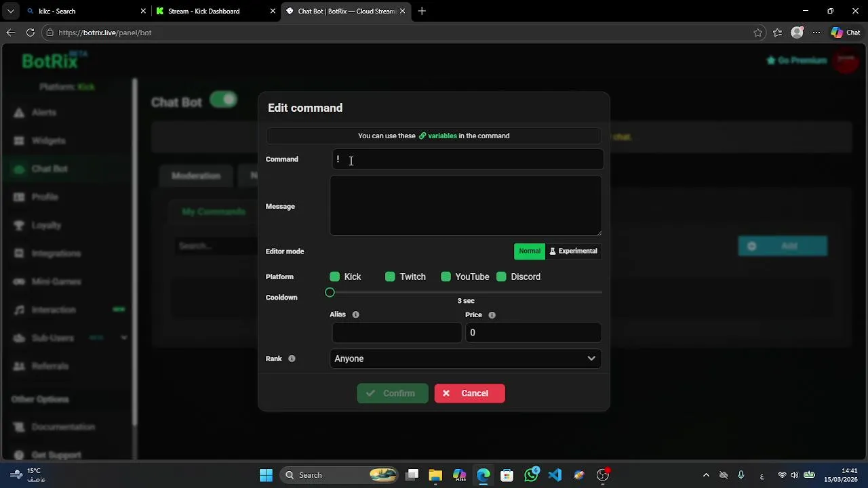This screenshot has width=868, height=488.
Task: Select Normal editor mode
Action: point(530,251)
